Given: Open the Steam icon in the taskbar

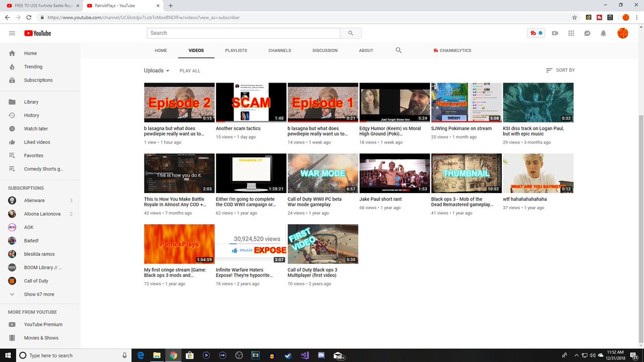Looking at the screenshot, I should pyautogui.click(x=288, y=355).
